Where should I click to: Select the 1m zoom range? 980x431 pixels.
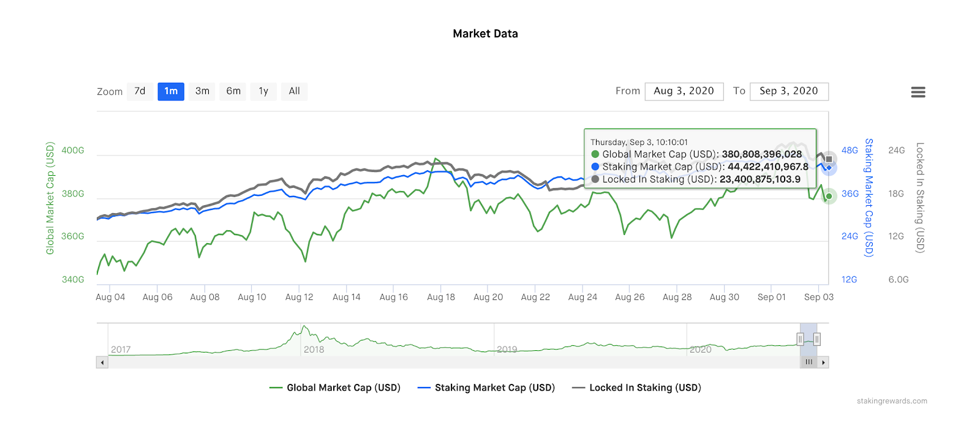(171, 91)
